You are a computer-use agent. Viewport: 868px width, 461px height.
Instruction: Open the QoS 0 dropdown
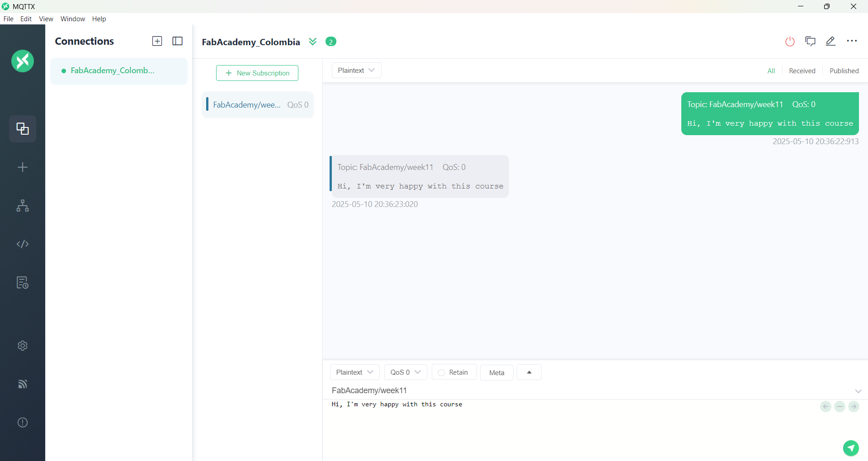[x=406, y=372]
